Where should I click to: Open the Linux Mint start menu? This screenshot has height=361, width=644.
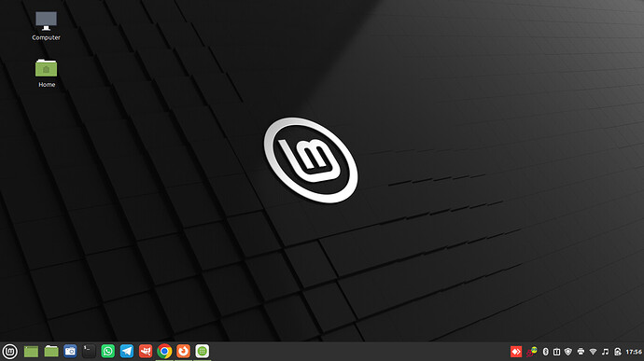click(10, 352)
